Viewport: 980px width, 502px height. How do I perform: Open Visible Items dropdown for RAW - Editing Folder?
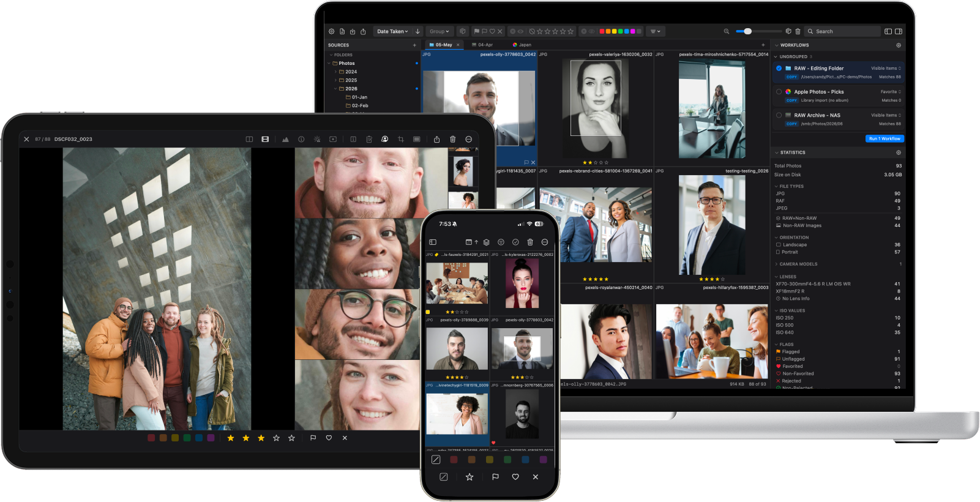pos(886,69)
